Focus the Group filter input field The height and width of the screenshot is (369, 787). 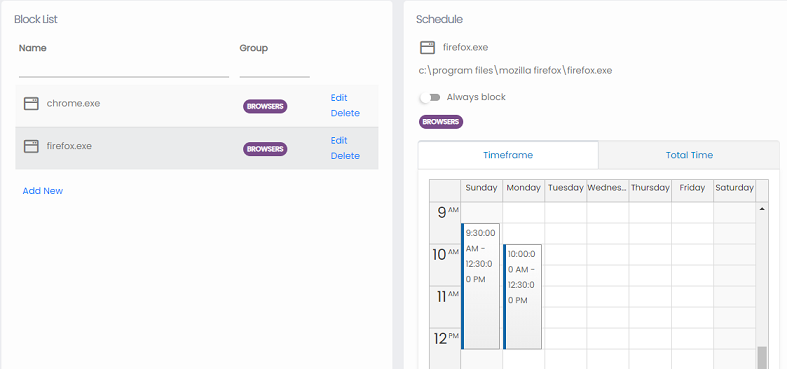coord(275,69)
